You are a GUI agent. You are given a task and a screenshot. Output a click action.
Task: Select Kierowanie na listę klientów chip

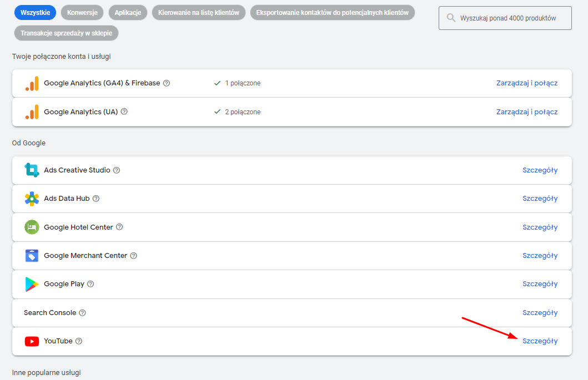click(199, 12)
